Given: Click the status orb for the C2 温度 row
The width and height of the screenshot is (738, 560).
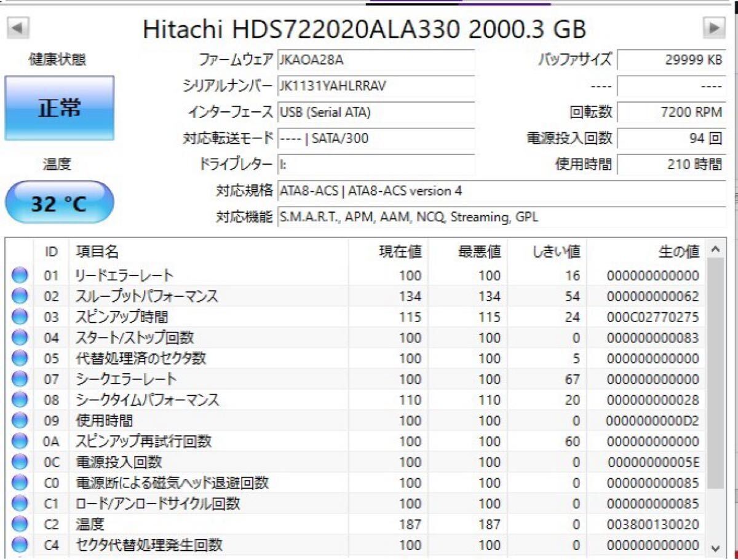Looking at the screenshot, I should point(20,524).
